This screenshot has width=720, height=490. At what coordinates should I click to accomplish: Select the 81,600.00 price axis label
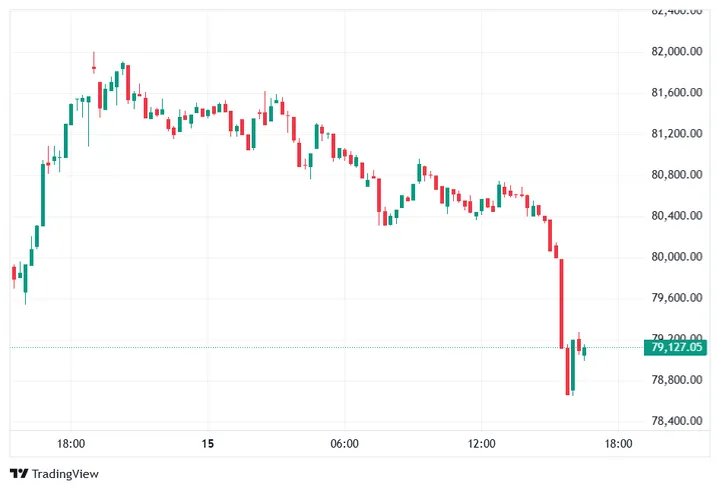(x=677, y=92)
